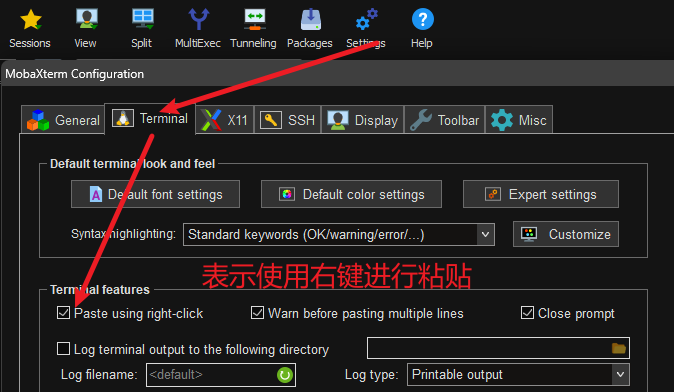Open the Syntax highlighting dropdown
674x392 pixels.
click(339, 235)
